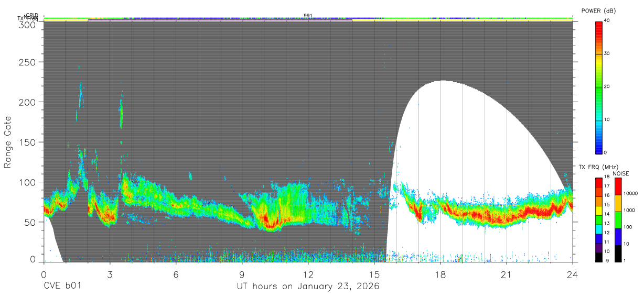Click the NOISE color scale bar
This screenshot has width=644, height=297.
pyautogui.click(x=617, y=220)
